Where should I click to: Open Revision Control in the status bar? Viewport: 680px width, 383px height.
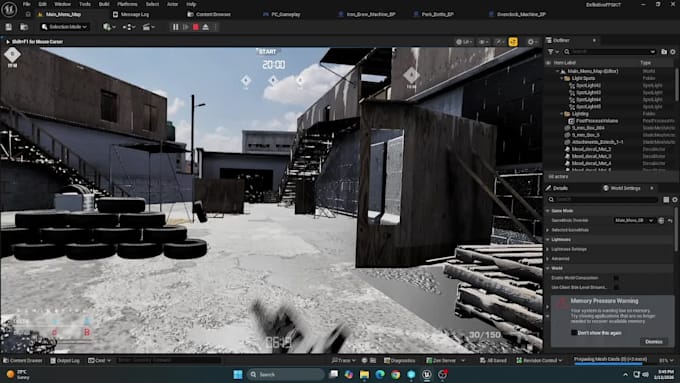[x=539, y=360]
